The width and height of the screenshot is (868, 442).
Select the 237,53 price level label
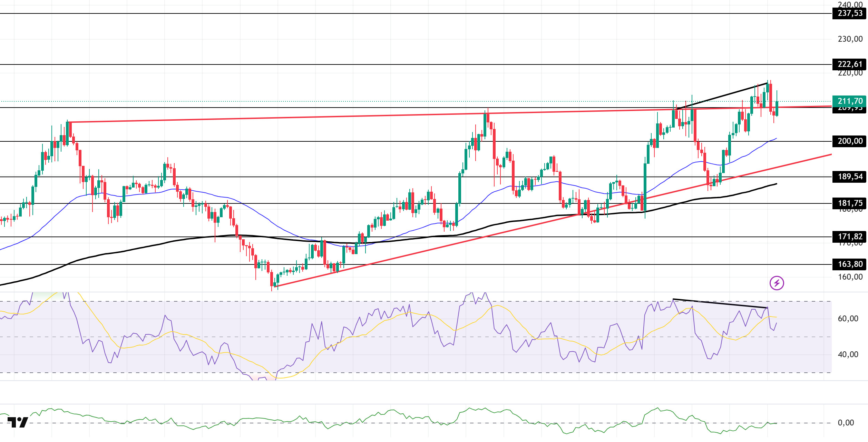[x=849, y=13]
